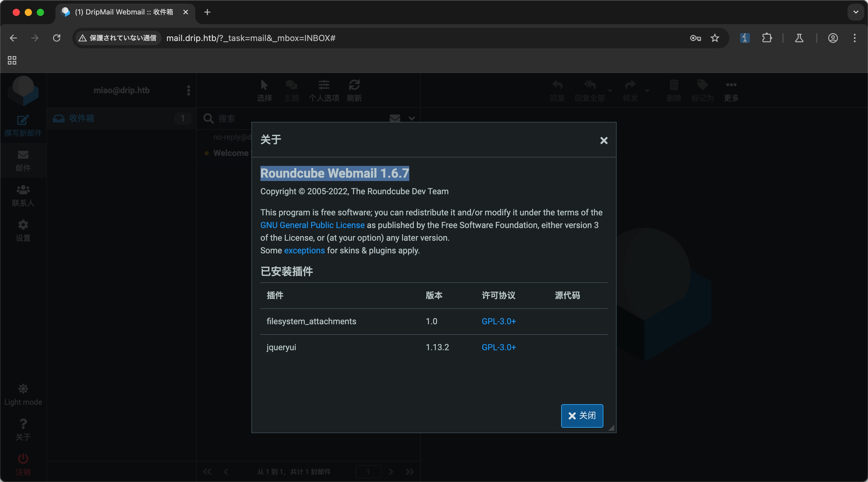Image resolution: width=868 pixels, height=482 pixels.
Task: Open the Settings (设置) gear icon
Action: point(23,225)
